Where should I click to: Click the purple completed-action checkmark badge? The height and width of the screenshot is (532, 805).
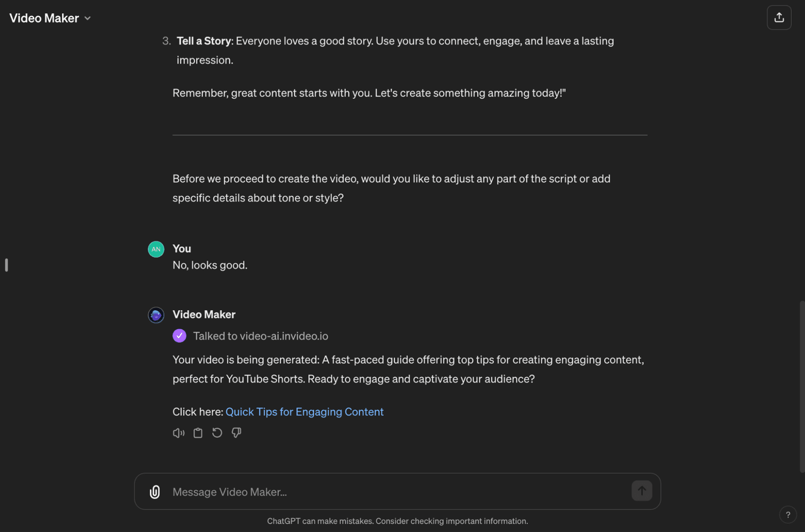(179, 336)
